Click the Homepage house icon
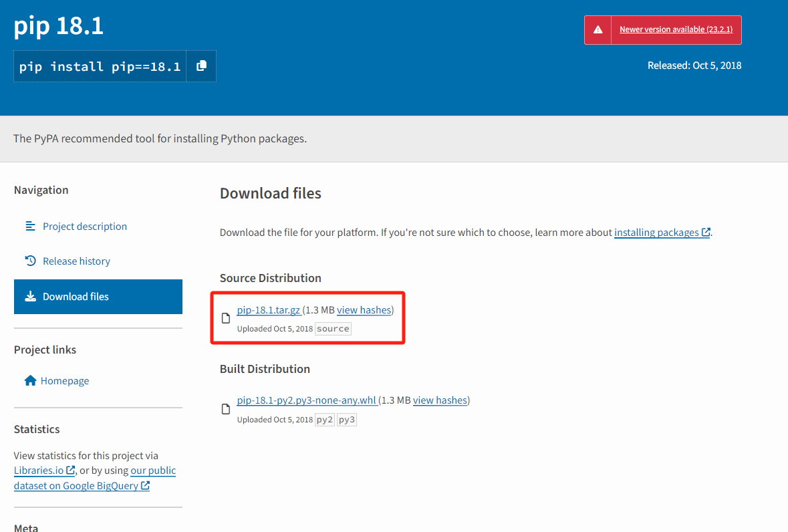Image resolution: width=788 pixels, height=532 pixels. pos(30,380)
